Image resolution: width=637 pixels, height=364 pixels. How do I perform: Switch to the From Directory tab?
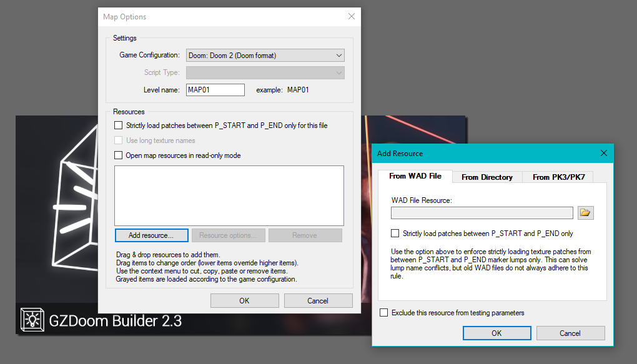[x=487, y=177]
